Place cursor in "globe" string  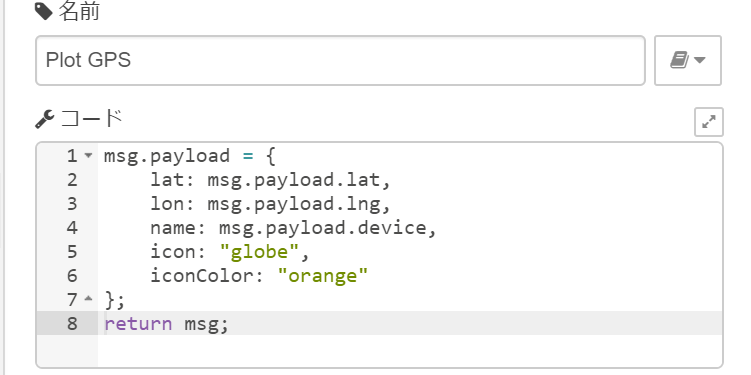click(x=260, y=252)
